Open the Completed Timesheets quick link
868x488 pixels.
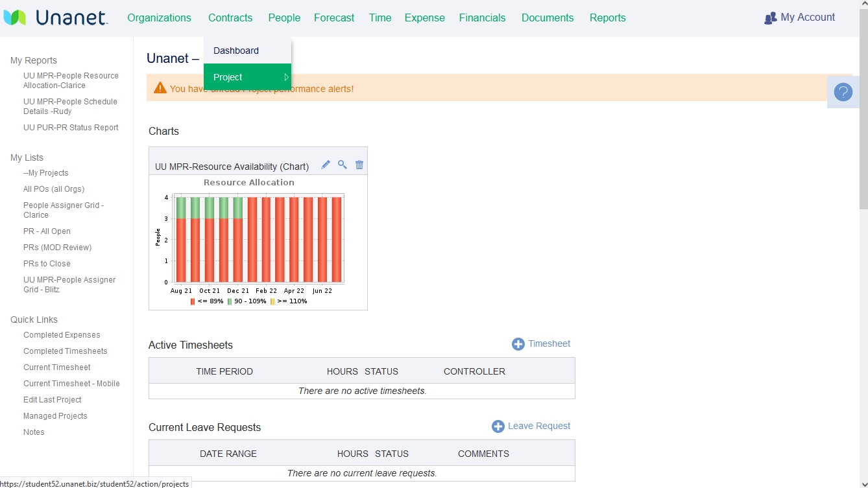point(65,351)
